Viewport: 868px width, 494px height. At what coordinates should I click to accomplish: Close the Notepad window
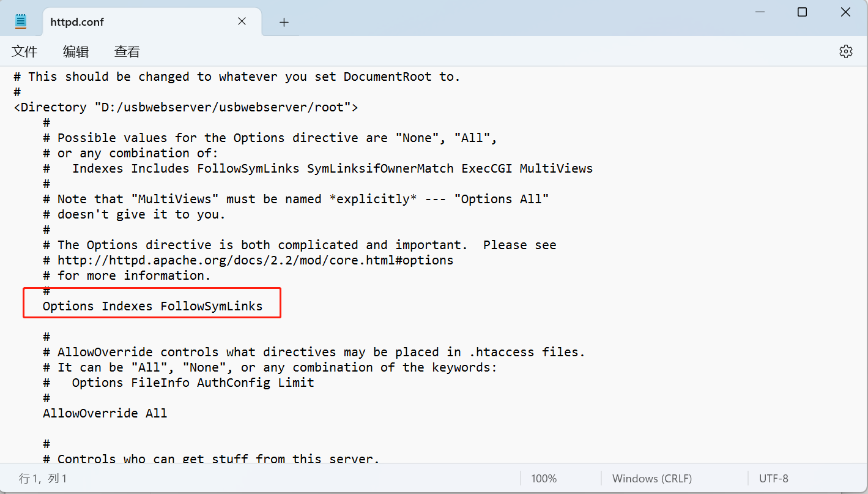pyautogui.click(x=845, y=12)
